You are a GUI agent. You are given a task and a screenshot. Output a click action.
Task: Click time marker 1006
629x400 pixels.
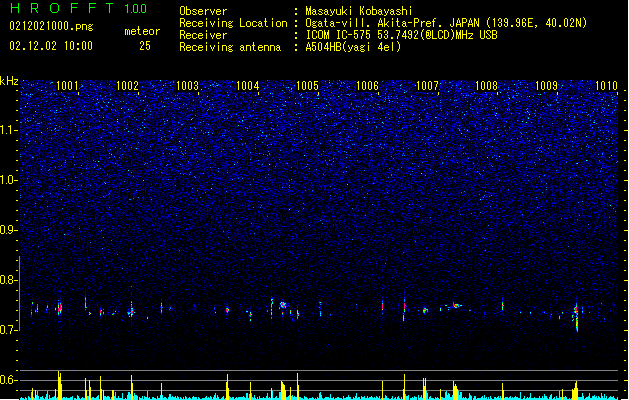(x=367, y=86)
